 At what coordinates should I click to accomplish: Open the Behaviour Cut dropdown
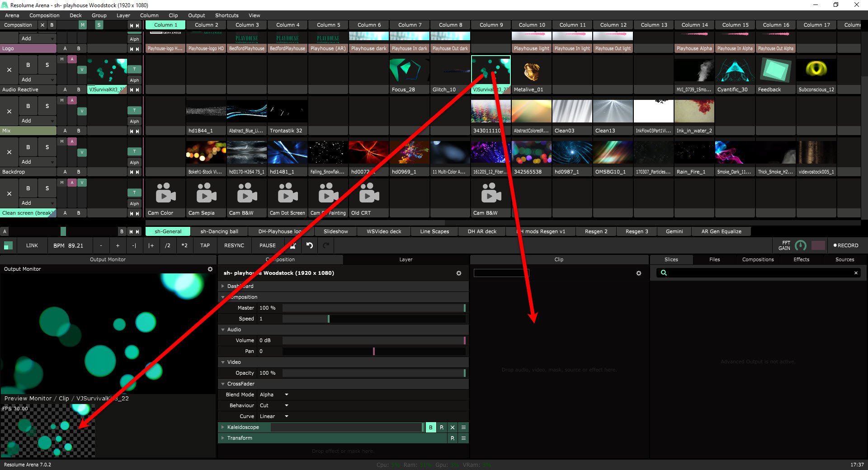(x=274, y=405)
